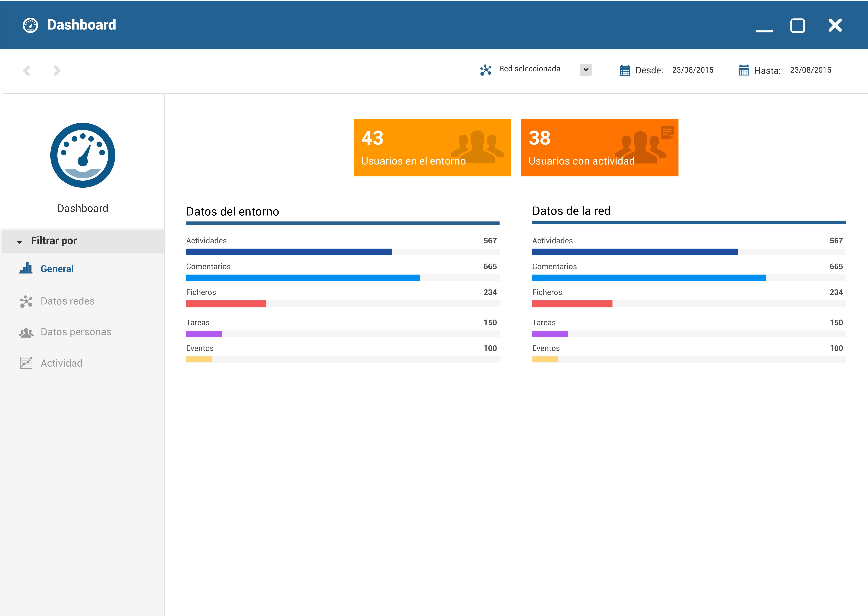868x616 pixels.
Task: Click the Tareas bar in Datos de la red
Action: tap(689, 334)
